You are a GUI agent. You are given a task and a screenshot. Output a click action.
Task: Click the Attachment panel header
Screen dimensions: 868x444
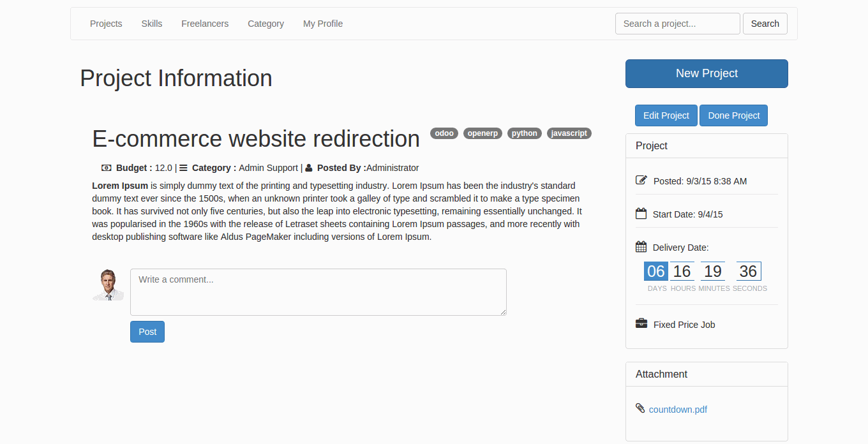tap(707, 374)
